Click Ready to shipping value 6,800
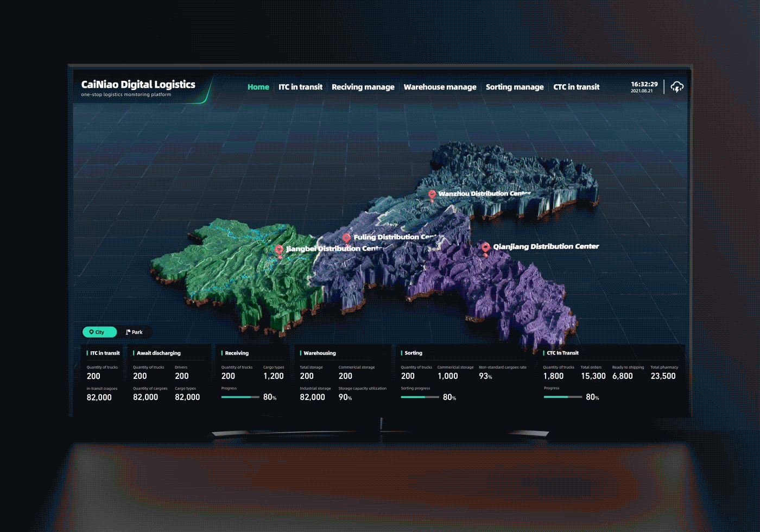Viewport: 760px width, 532px height. (x=623, y=376)
